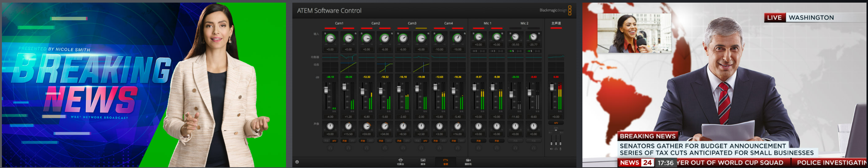
Task: Click the Cam1 channel label
Action: tap(339, 23)
